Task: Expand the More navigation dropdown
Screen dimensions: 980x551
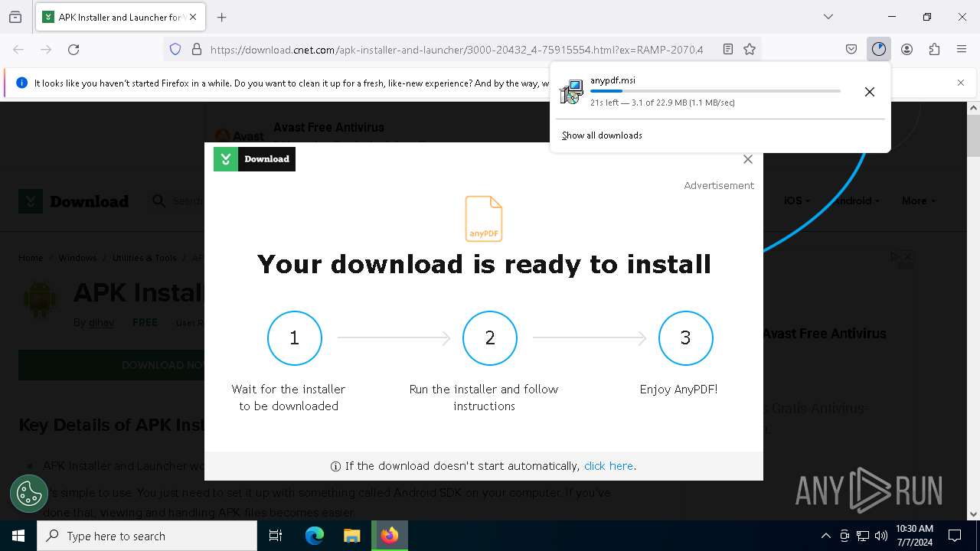Action: [919, 201]
